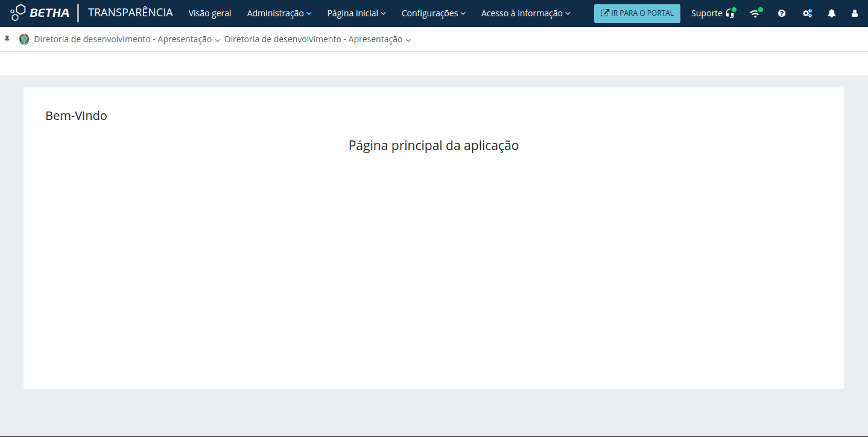Click the entity coat of arms emblem
Image resolution: width=868 pixels, height=437 pixels.
(x=24, y=39)
